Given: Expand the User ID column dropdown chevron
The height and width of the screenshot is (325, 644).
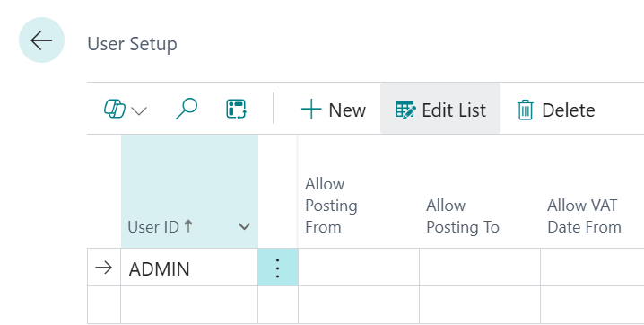Looking at the screenshot, I should 244,227.
